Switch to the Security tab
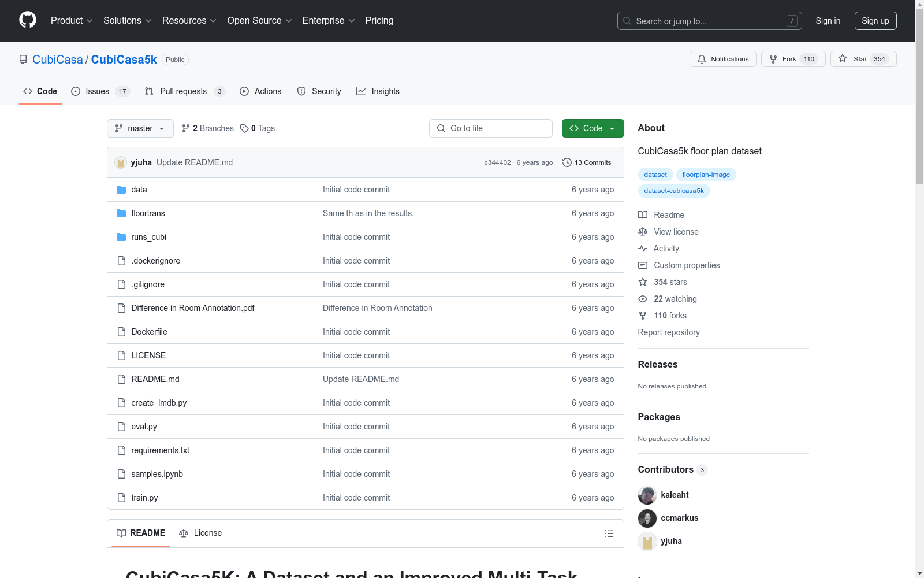Image resolution: width=924 pixels, height=578 pixels. pyautogui.click(x=319, y=91)
